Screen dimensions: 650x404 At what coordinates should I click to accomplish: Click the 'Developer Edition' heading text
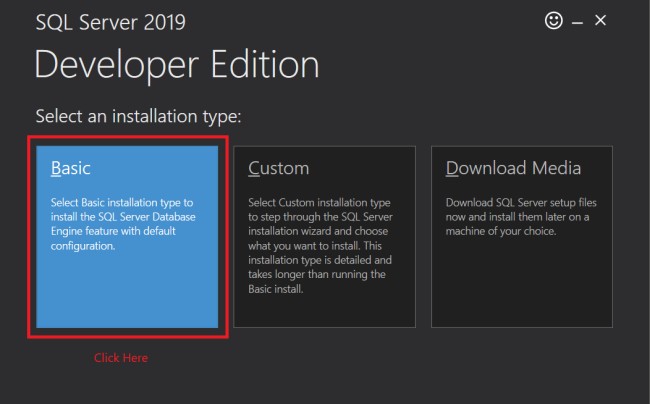(x=177, y=64)
